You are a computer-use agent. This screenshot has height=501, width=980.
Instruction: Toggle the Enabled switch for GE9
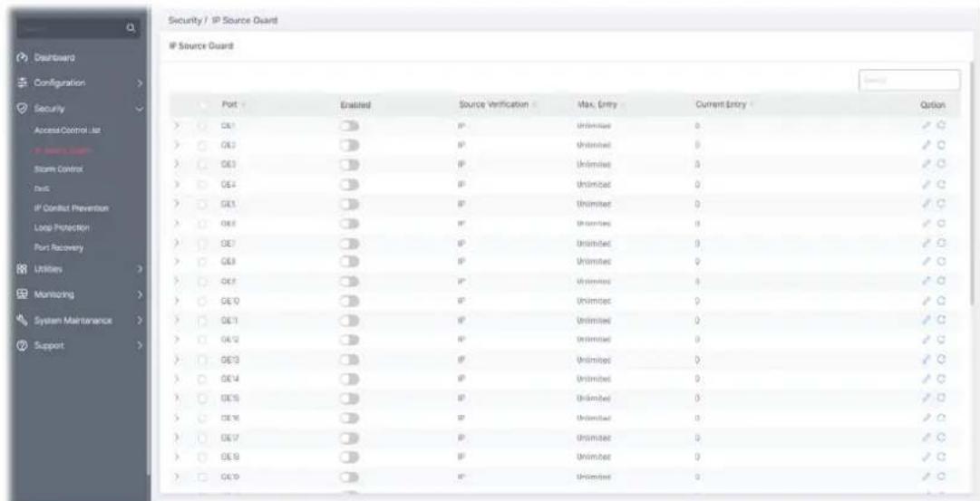[x=350, y=281]
